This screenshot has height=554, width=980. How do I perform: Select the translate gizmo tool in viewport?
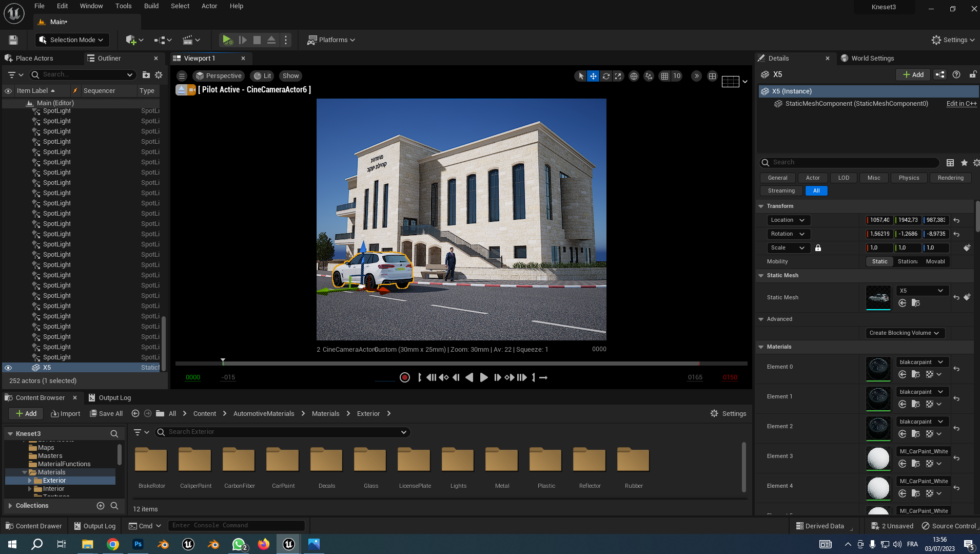point(593,76)
